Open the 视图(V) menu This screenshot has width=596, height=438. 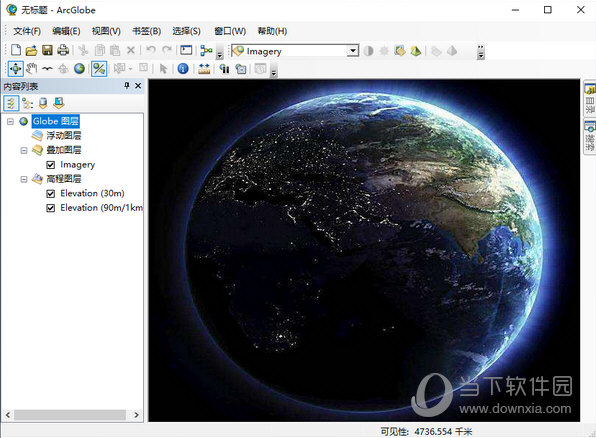coord(106,31)
